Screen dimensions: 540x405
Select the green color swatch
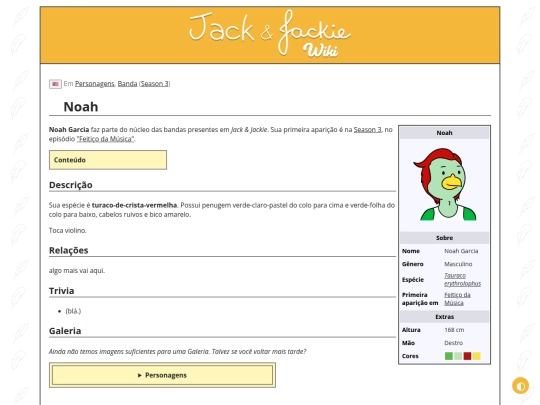(x=449, y=356)
